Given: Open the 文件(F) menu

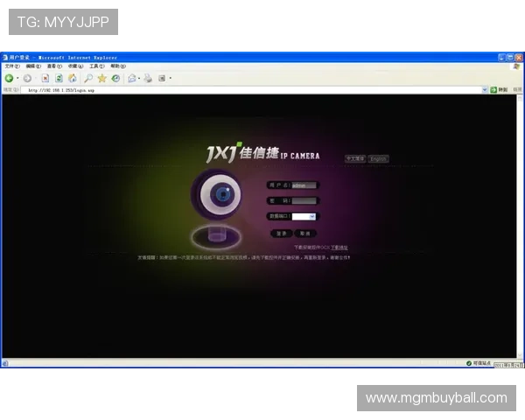Looking at the screenshot, I should pyautogui.click(x=12, y=66).
